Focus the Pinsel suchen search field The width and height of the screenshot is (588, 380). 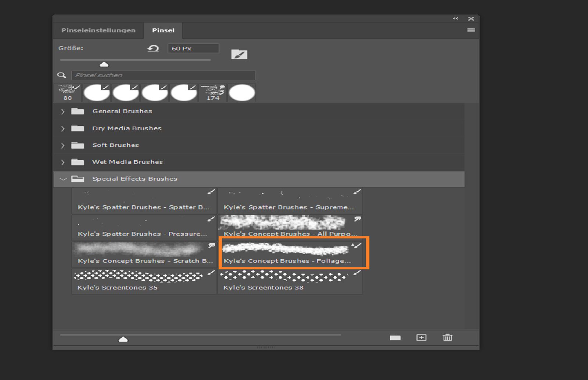[x=164, y=75]
